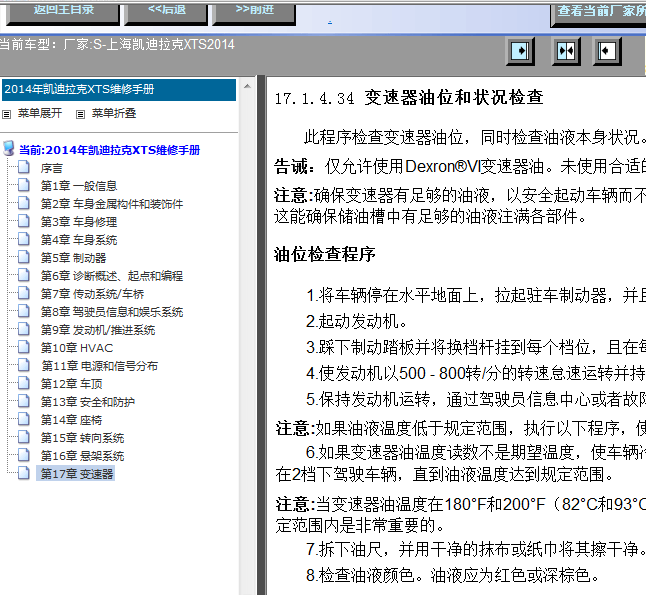Open 第1章 一般信息
Viewport: 646px width, 595px height.
click(79, 186)
